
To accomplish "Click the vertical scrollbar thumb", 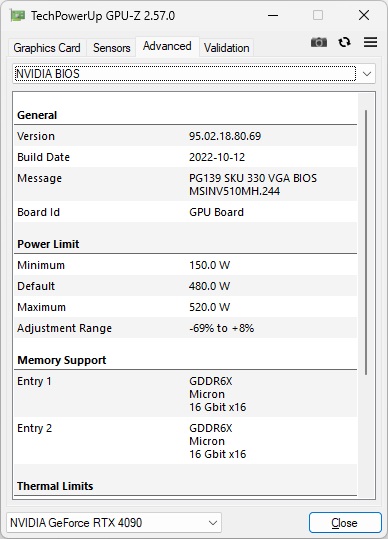I will 366,242.
